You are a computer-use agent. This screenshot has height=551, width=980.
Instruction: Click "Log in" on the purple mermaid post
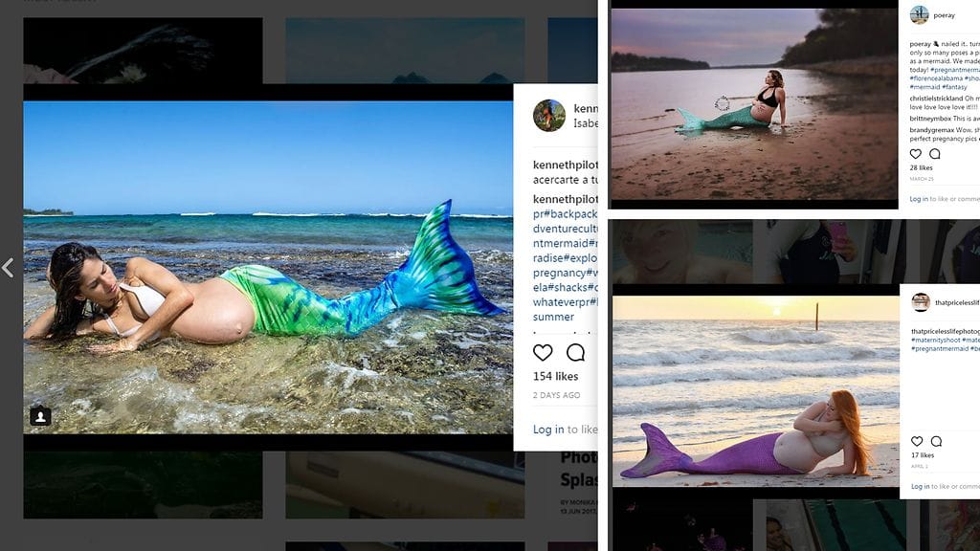[919, 486]
